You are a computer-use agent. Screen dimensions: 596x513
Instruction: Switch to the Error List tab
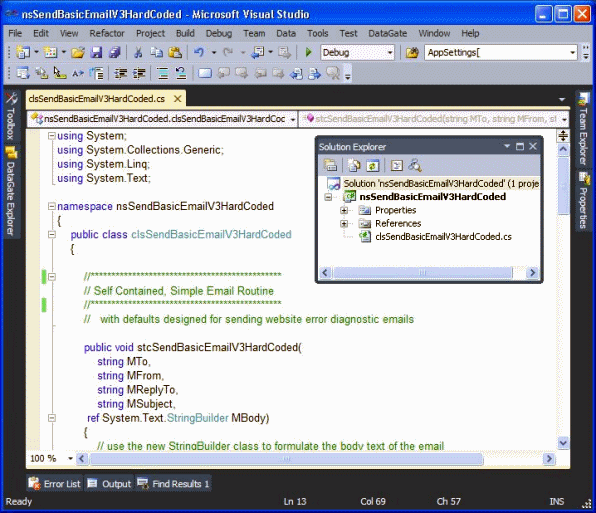tap(55, 484)
